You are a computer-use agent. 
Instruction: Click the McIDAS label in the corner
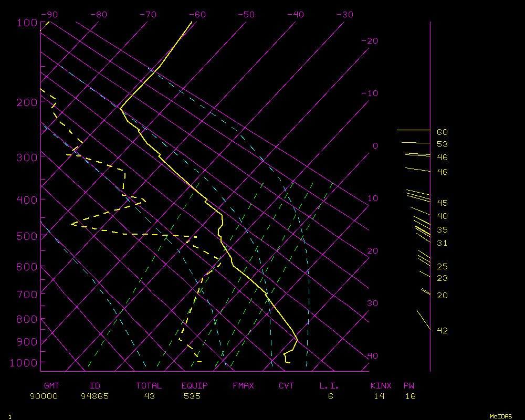pos(500,416)
